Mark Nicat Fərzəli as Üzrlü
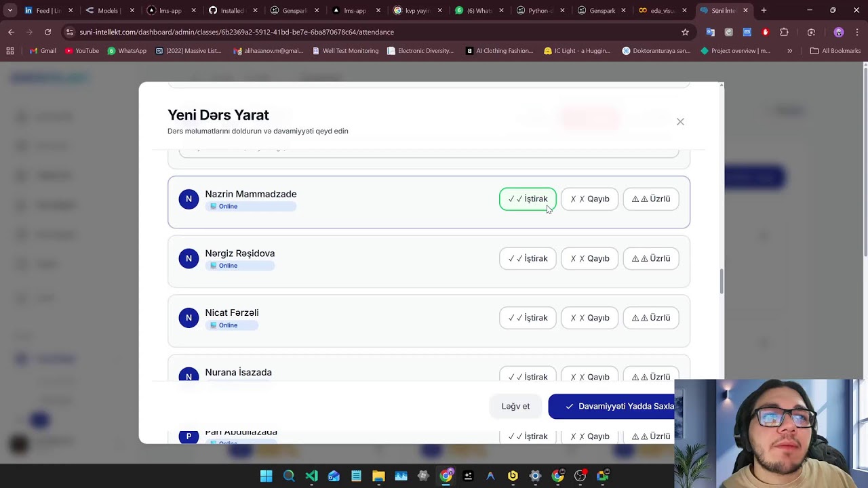868x488 pixels. [x=651, y=318]
